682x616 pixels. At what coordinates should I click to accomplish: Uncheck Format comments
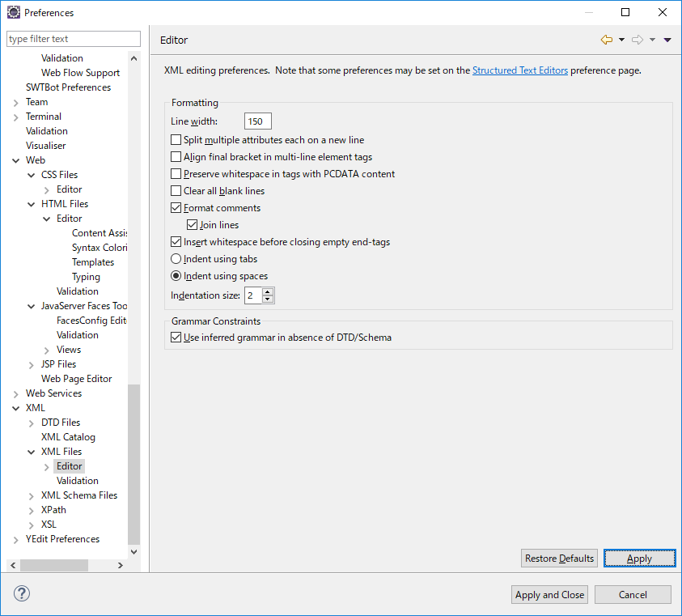[x=176, y=208]
